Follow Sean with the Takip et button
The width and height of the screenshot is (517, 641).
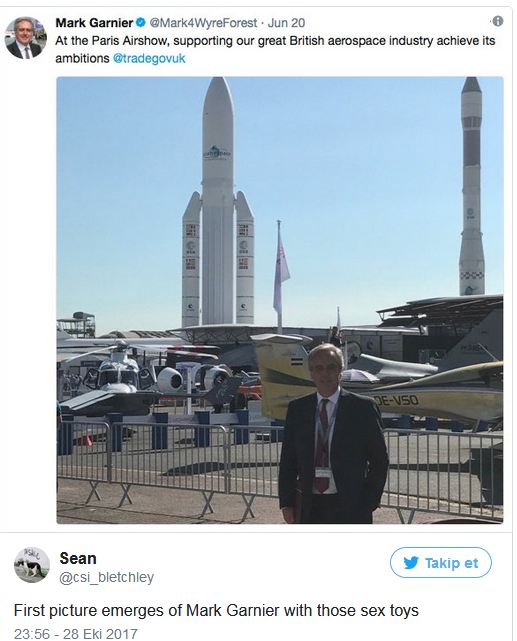441,563
